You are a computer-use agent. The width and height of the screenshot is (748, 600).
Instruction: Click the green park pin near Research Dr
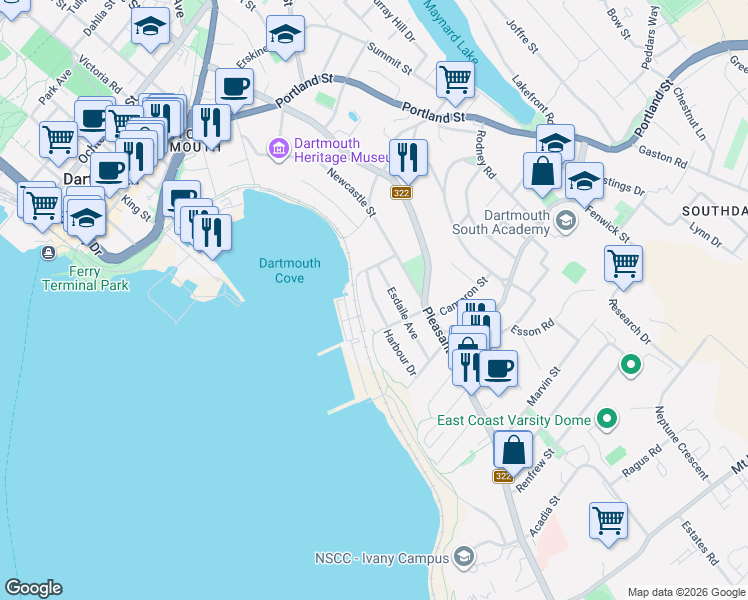631,365
